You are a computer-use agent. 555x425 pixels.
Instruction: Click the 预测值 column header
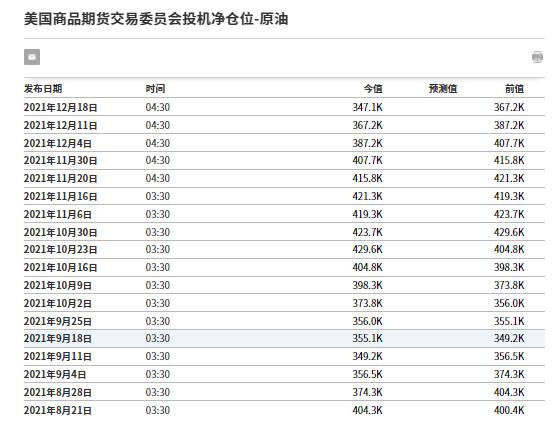(443, 88)
